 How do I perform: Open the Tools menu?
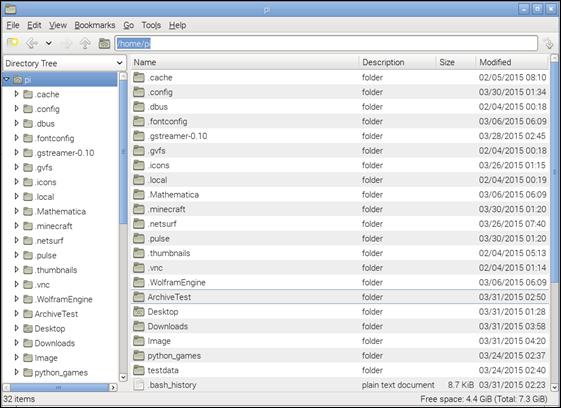[151, 25]
